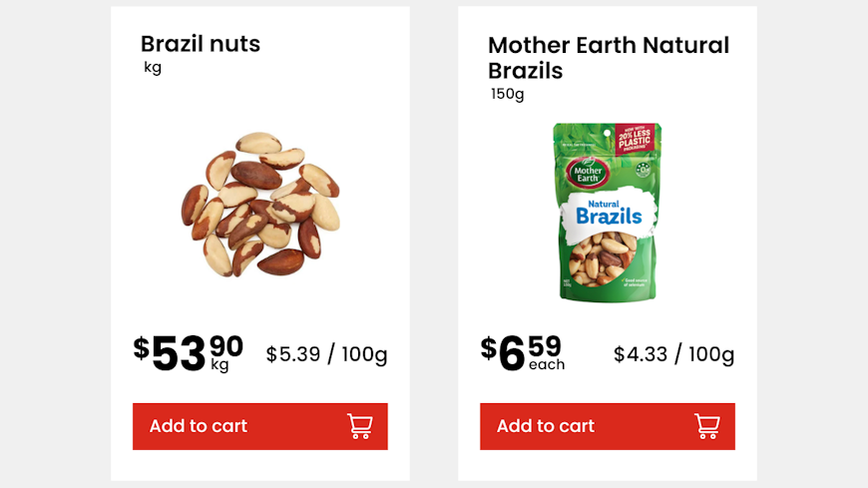
Task: Select the $5.39 / 100g unit price
Action: [x=326, y=354]
